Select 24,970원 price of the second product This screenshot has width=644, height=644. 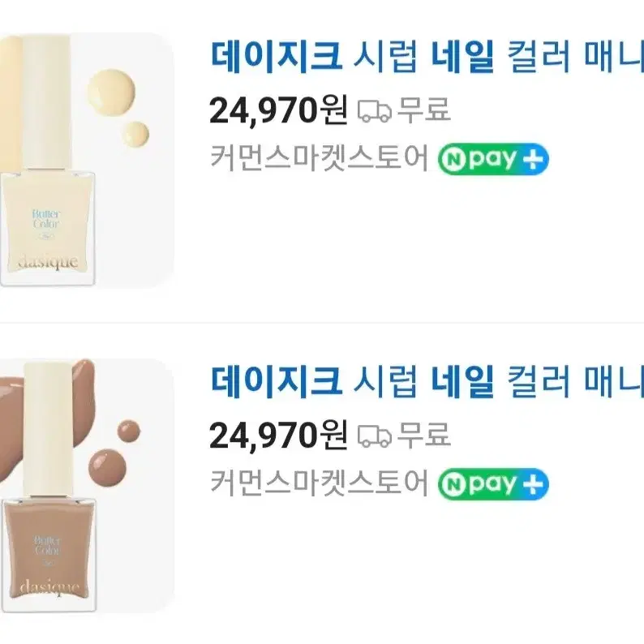point(279,436)
